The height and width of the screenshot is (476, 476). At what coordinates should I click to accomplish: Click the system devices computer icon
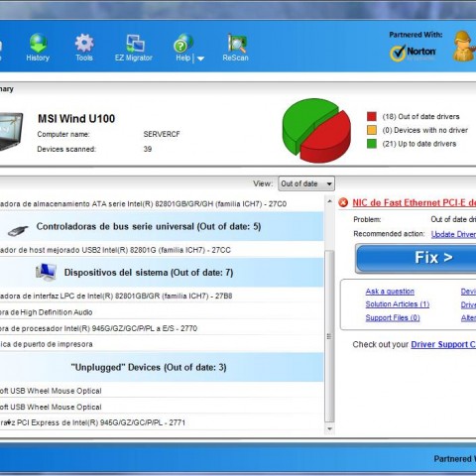(x=46, y=272)
